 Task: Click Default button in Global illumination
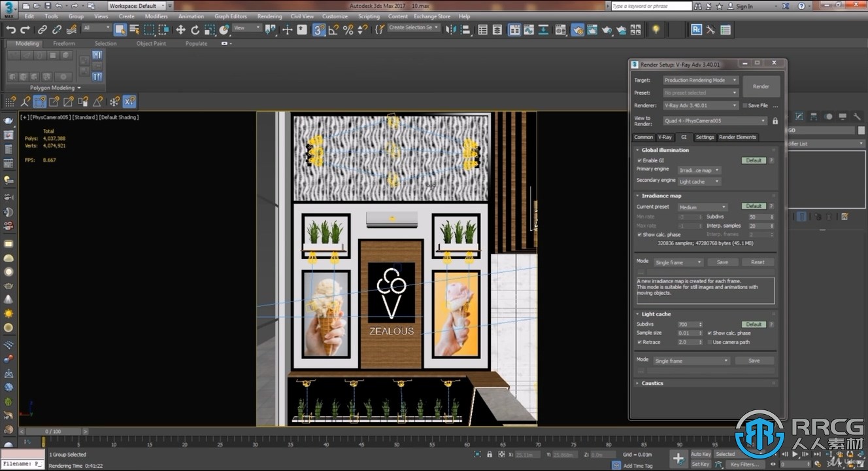pyautogui.click(x=754, y=160)
